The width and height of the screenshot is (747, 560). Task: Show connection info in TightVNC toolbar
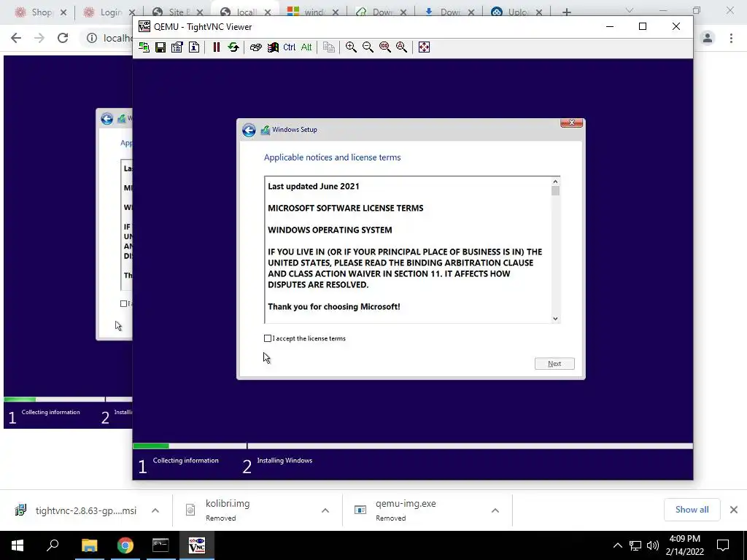coord(194,47)
